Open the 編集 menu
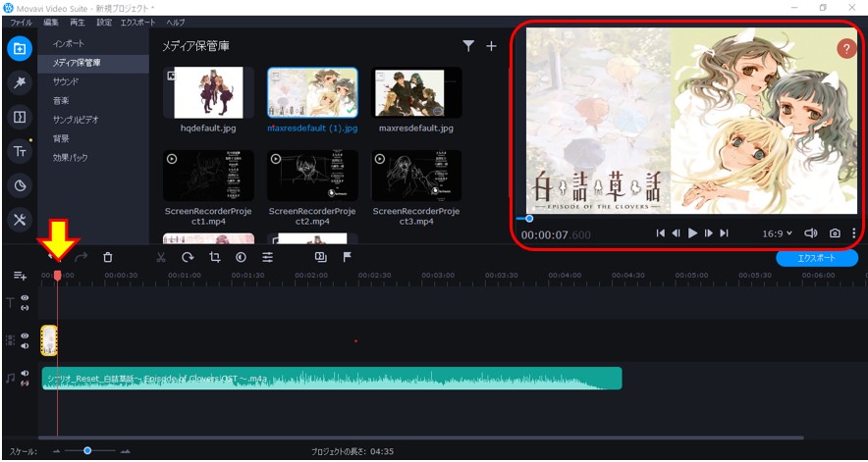868x462 pixels. pyautogui.click(x=51, y=23)
